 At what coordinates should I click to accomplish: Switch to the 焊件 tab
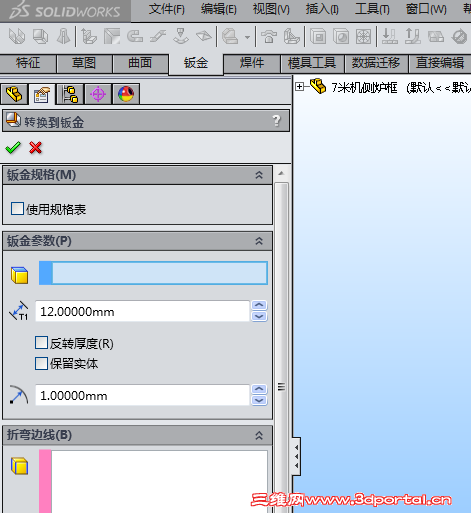click(x=252, y=63)
